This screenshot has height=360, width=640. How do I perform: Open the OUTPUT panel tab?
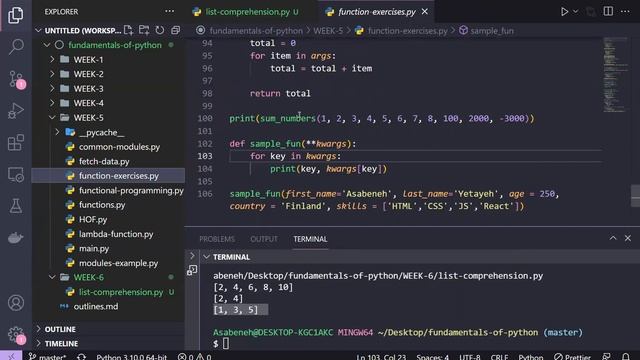tap(264, 239)
